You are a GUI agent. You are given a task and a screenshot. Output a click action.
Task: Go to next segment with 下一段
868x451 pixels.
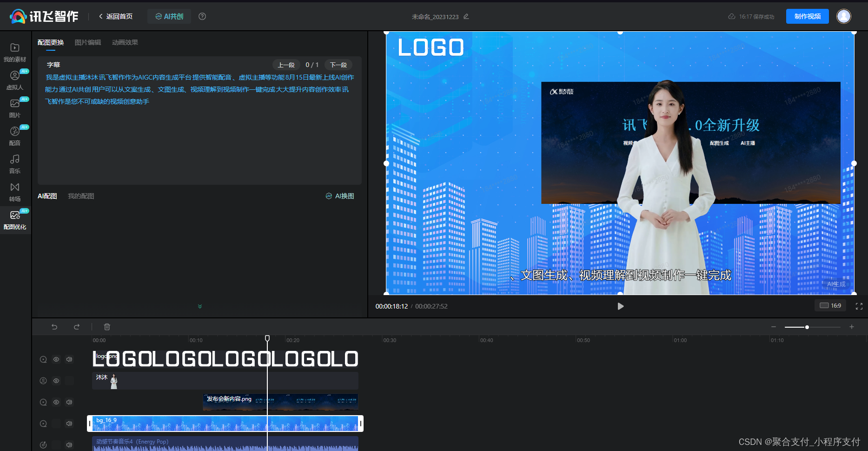pyautogui.click(x=338, y=65)
